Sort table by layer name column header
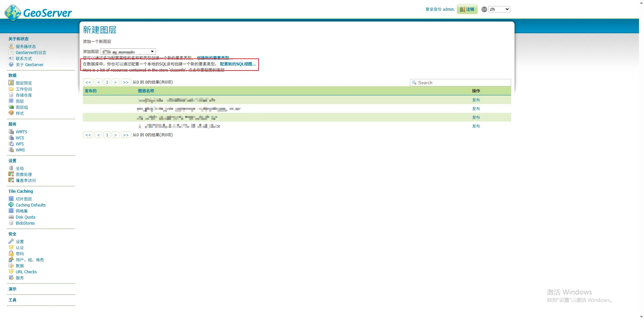The width and height of the screenshot is (644, 320). (x=146, y=91)
